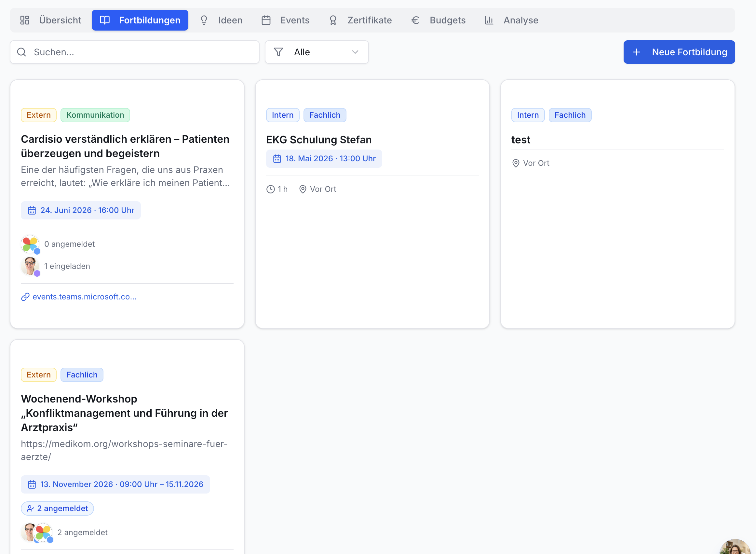Select the Fortbildungen tab

point(140,20)
